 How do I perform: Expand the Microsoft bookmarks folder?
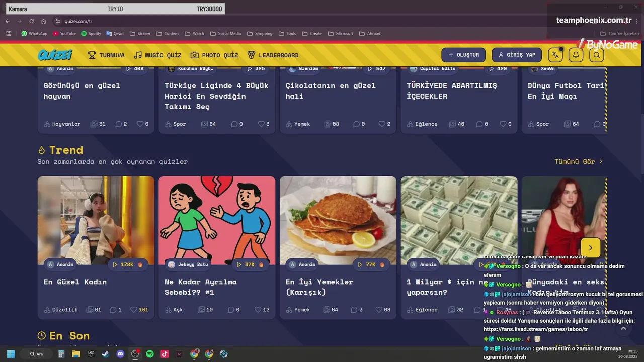click(x=341, y=34)
